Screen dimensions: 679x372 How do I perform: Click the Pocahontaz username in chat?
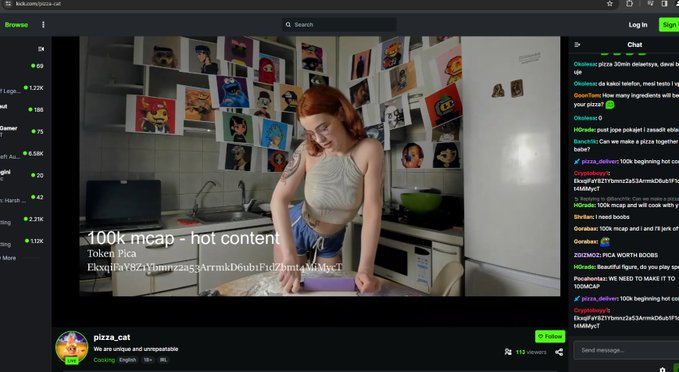[x=590, y=278]
